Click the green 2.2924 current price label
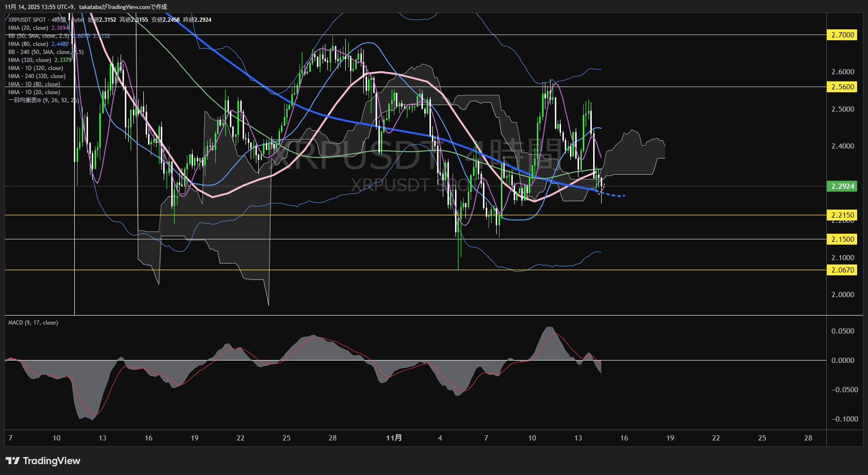This screenshot has height=475, width=868. 842,186
